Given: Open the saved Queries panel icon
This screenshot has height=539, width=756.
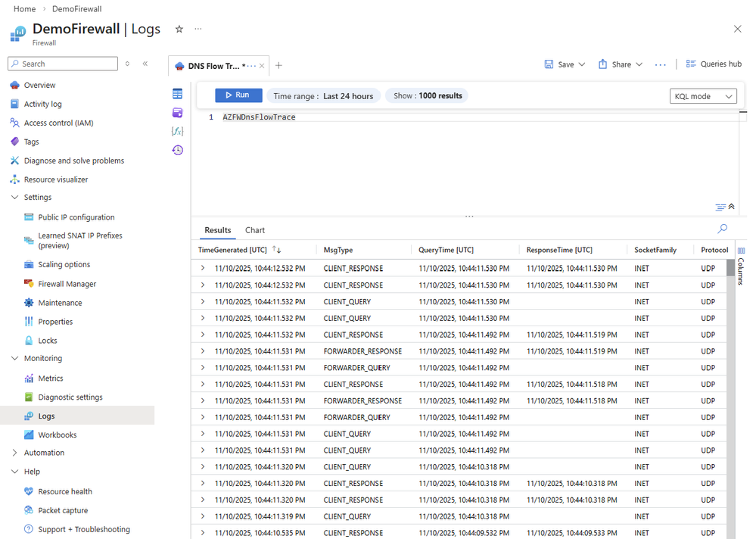Looking at the screenshot, I should pyautogui.click(x=177, y=112).
